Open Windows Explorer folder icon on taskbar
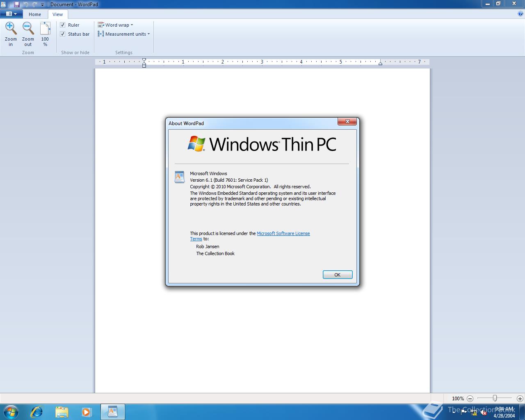This screenshot has height=420, width=525. click(62, 412)
